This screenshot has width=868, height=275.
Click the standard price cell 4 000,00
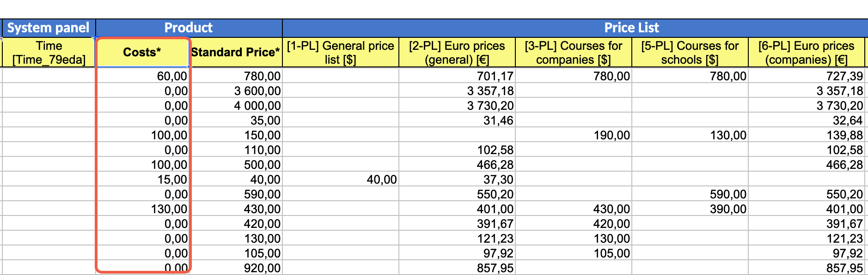(x=236, y=105)
